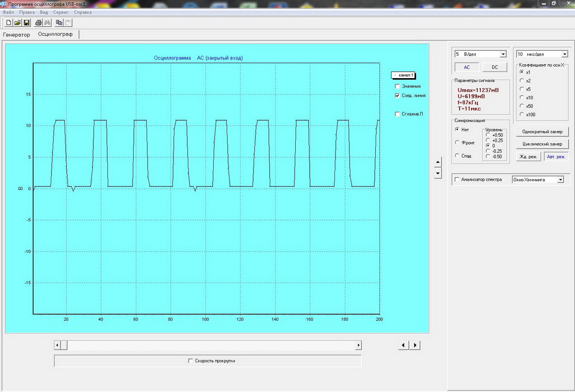The height and width of the screenshot is (392, 575).
Task: Click the New file toolbar icon
Action: pos(9,23)
